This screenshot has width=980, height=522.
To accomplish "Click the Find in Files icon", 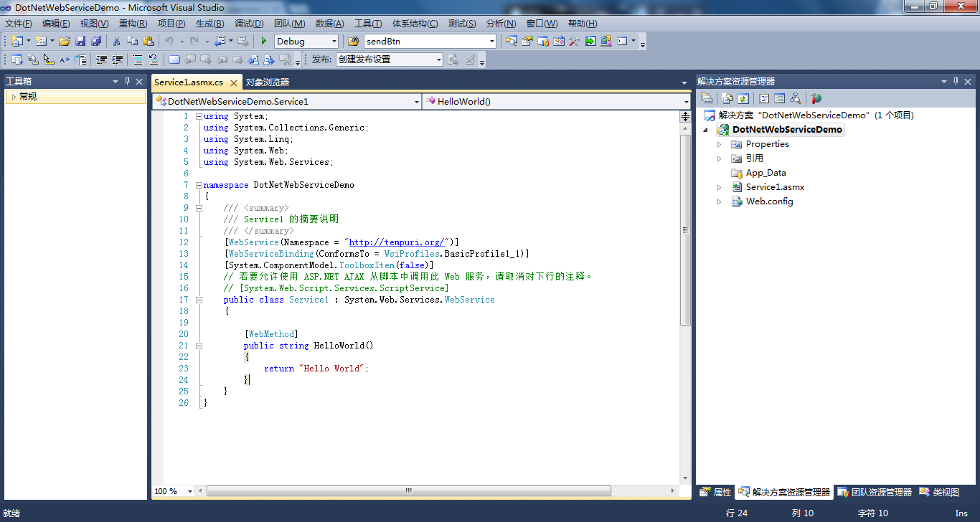I will pos(353,41).
